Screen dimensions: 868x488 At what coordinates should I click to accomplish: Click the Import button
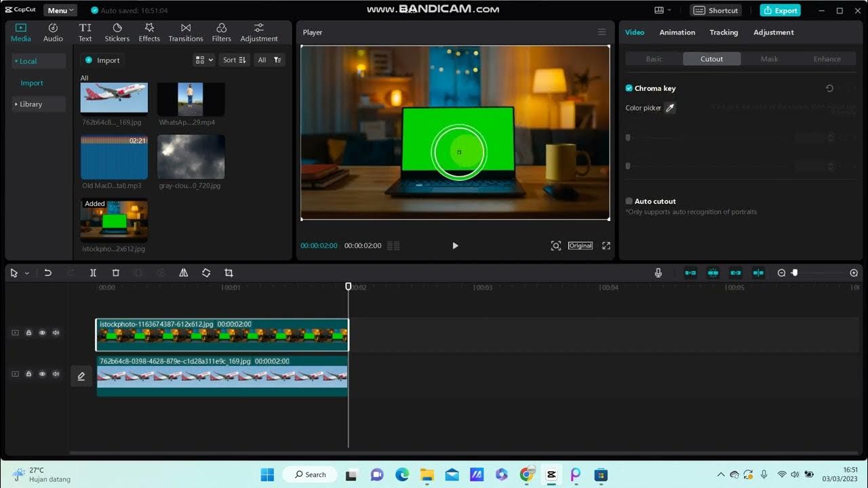click(x=102, y=60)
